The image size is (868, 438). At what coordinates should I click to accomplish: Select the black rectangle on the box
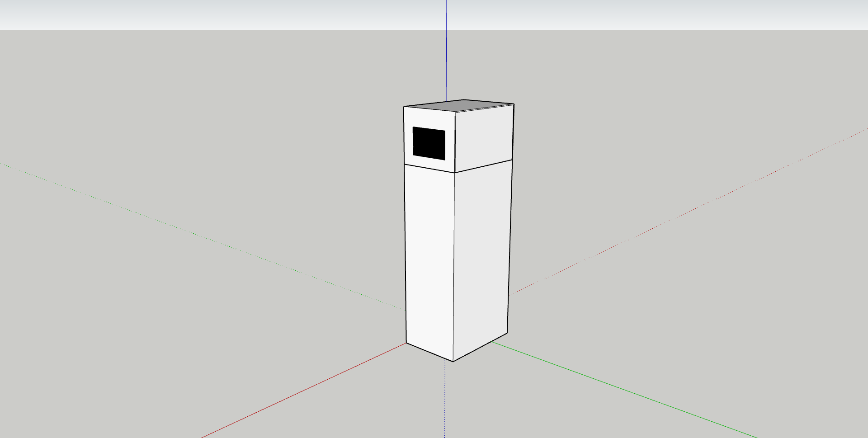pyautogui.click(x=429, y=143)
